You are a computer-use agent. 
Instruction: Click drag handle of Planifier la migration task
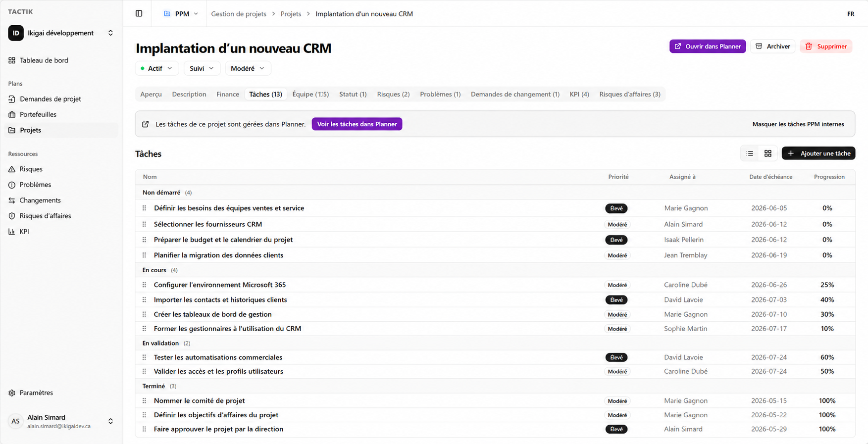click(144, 255)
